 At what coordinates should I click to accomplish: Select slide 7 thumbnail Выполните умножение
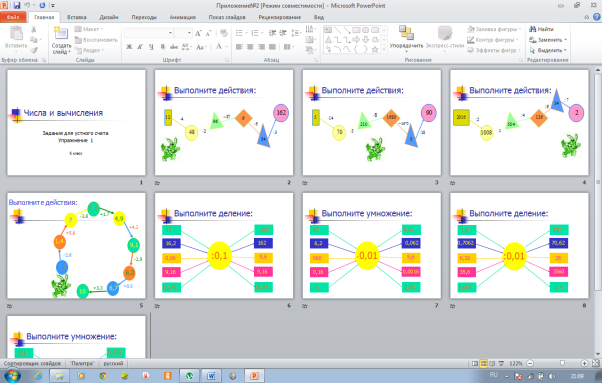click(x=372, y=246)
